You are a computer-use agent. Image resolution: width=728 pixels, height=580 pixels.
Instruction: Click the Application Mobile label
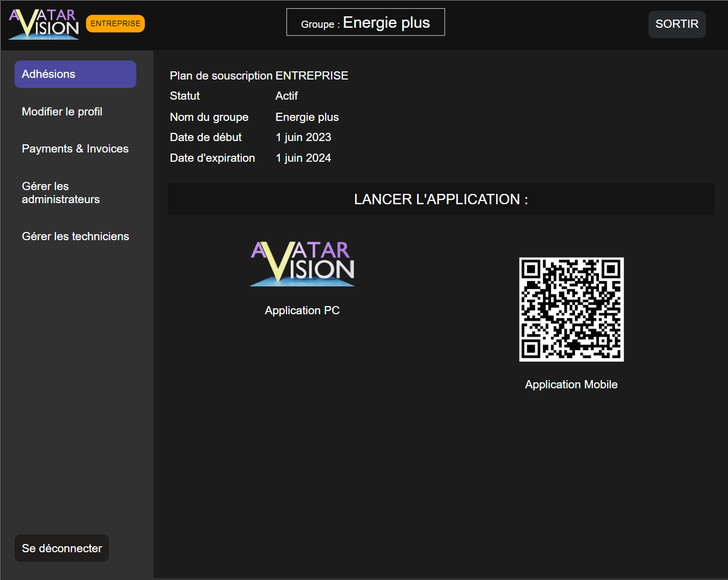click(571, 384)
